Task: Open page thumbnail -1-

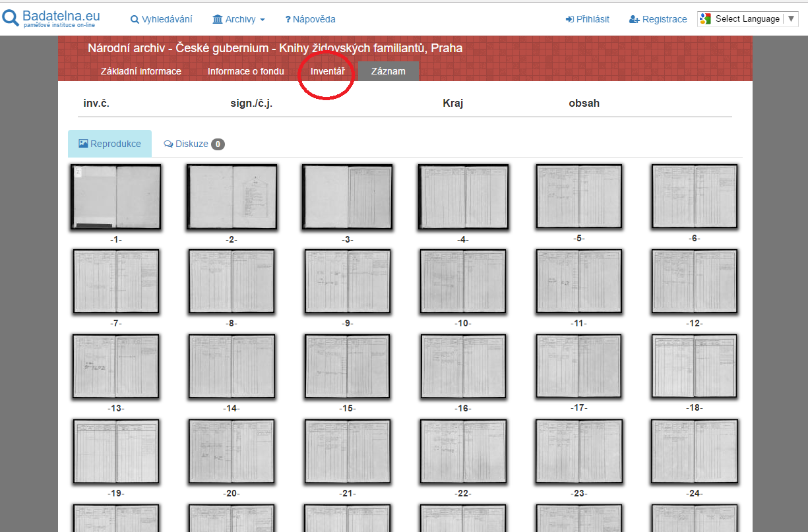Action: pos(116,198)
